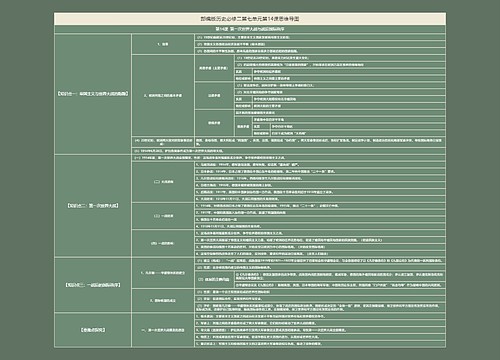Select the 俄奥矛盾 node
Screen dimensions: 500x360
coord(214,123)
